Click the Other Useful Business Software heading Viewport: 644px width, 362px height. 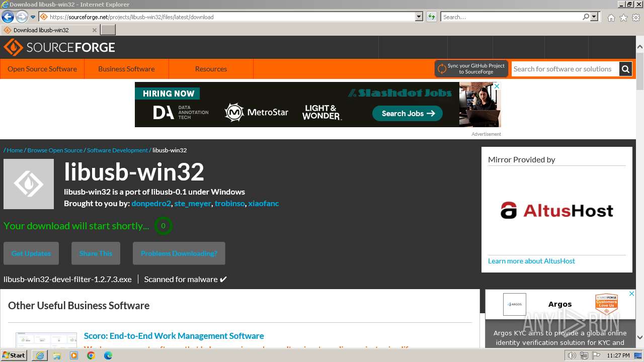[x=79, y=306]
